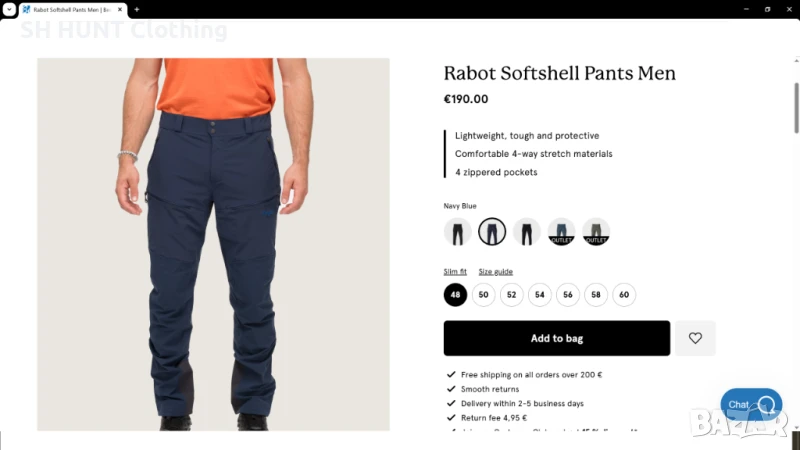Open the Chat support bubble
800x450 pixels.
(x=751, y=404)
